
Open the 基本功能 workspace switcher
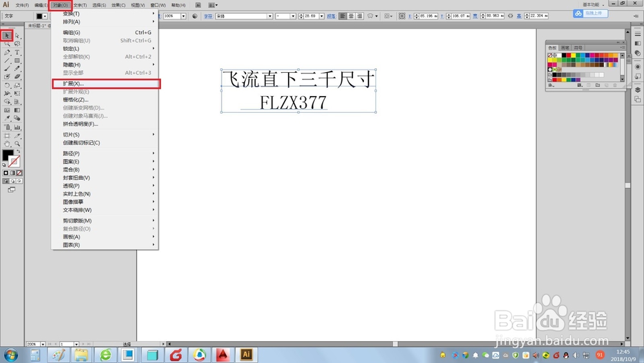(593, 5)
